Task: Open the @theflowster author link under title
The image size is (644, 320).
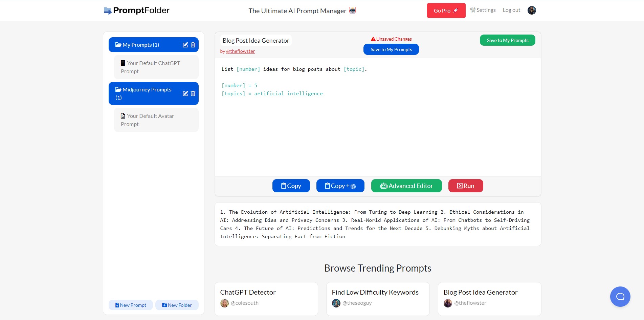Action: click(240, 51)
